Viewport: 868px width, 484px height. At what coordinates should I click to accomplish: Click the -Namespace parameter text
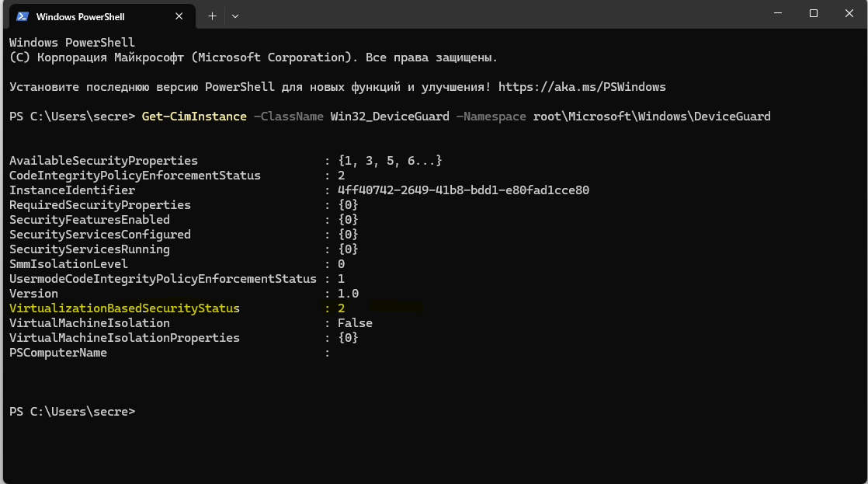pos(491,117)
